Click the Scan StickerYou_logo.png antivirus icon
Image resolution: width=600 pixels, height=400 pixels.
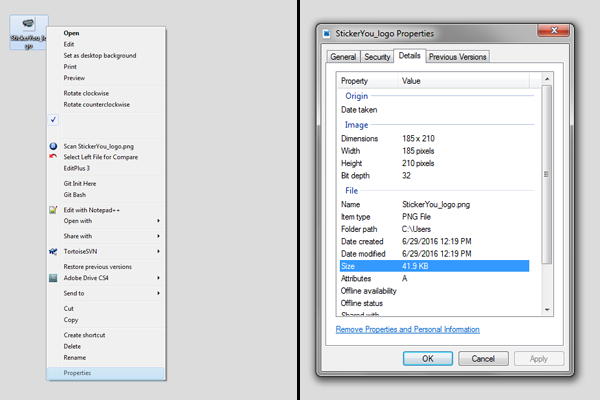pos(53,146)
